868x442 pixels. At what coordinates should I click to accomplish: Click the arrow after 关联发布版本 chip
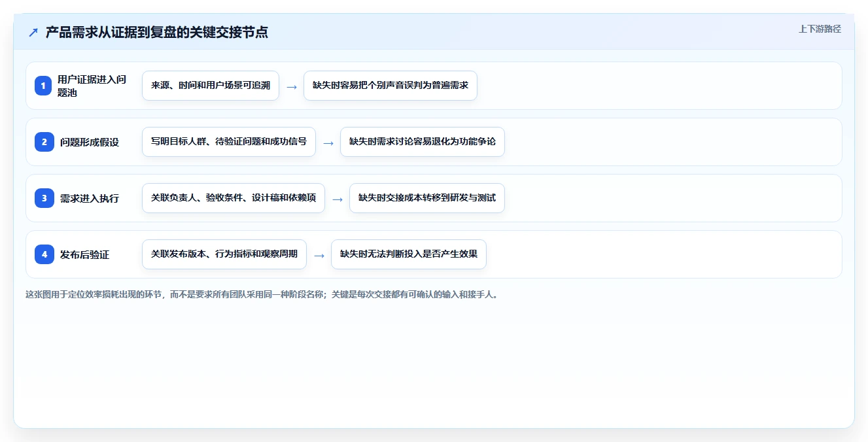pos(319,255)
